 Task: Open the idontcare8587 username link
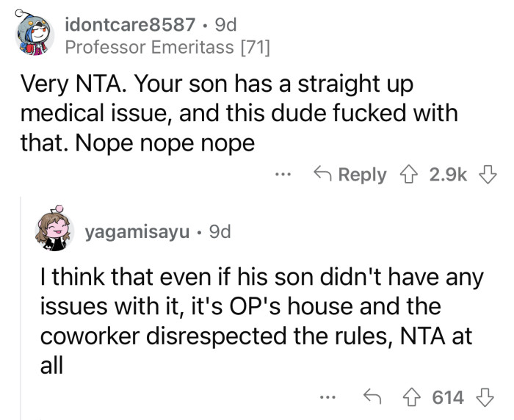point(130,24)
